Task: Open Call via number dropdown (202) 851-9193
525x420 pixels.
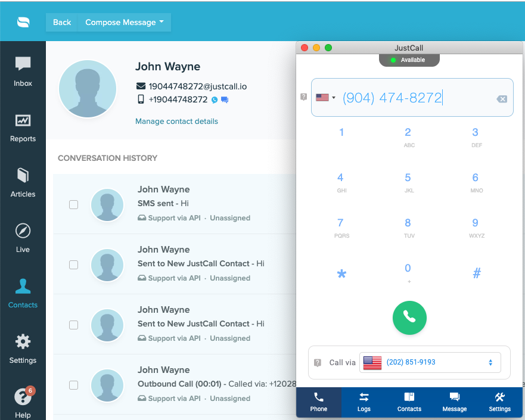Action: [430, 362]
